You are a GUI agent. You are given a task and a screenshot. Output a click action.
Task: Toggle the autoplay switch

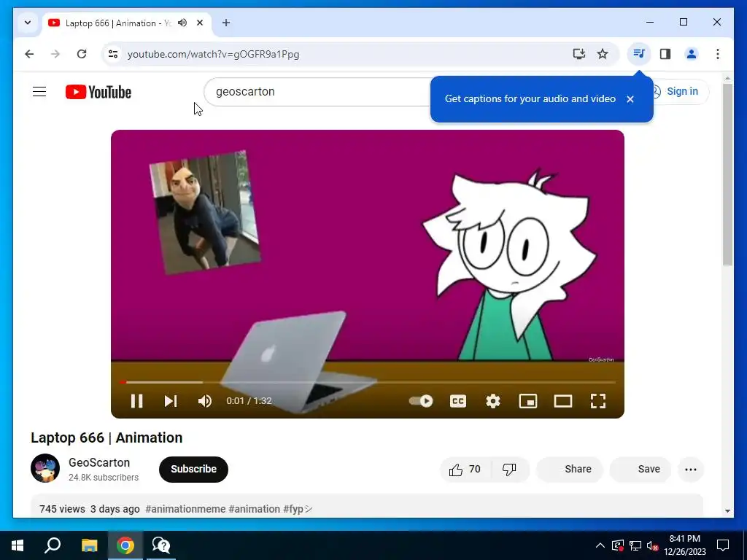coord(421,401)
